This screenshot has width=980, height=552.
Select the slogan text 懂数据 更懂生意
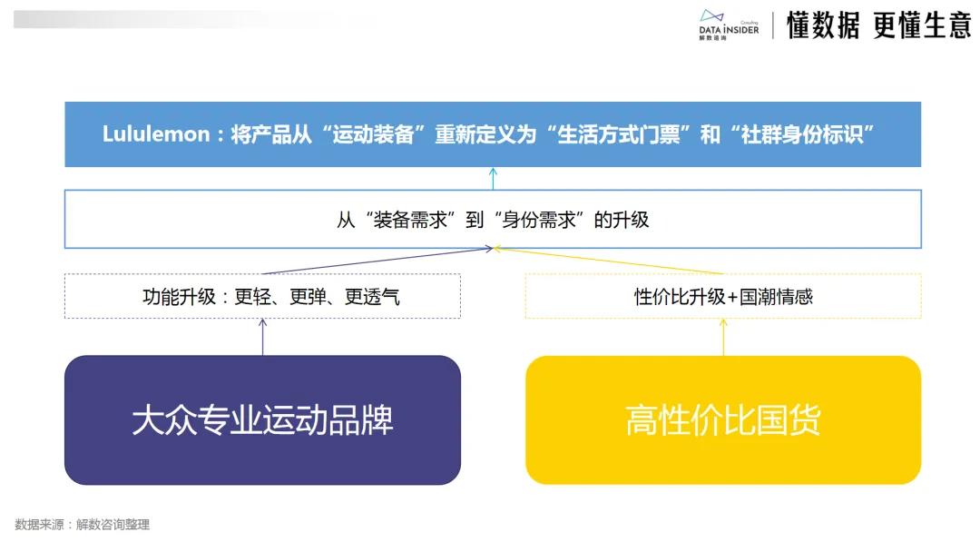(x=878, y=25)
